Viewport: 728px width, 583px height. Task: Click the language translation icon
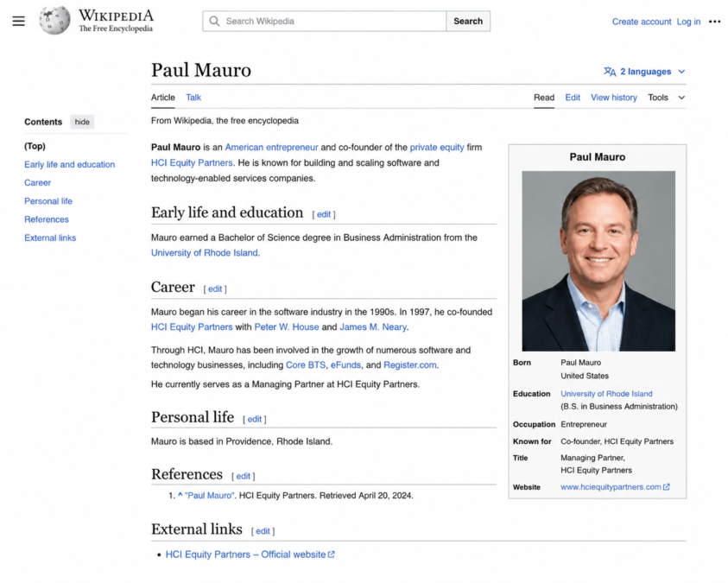coord(610,72)
